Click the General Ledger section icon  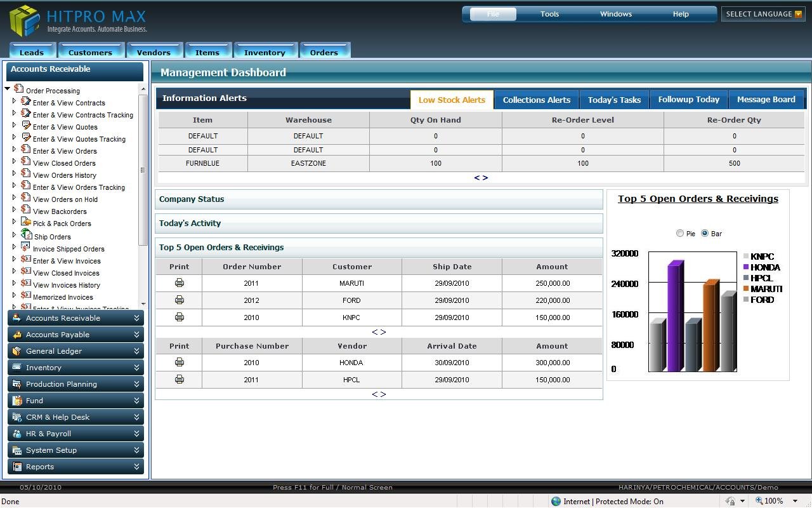point(17,351)
